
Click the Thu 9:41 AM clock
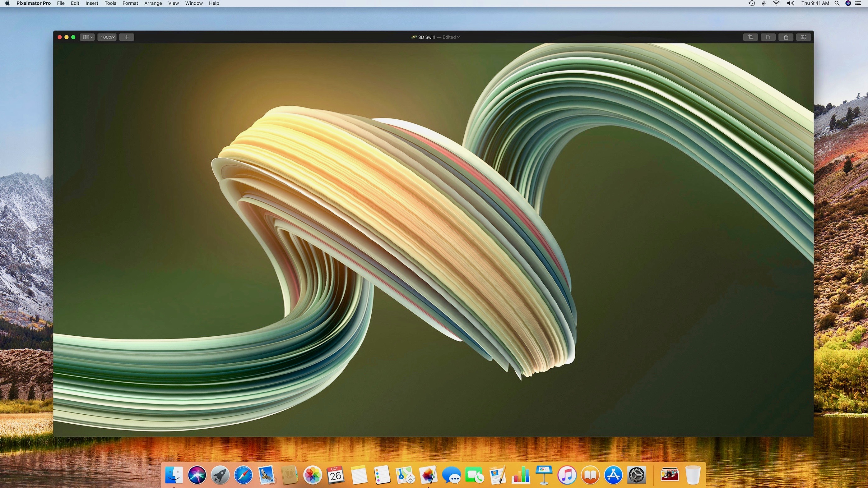coord(815,3)
